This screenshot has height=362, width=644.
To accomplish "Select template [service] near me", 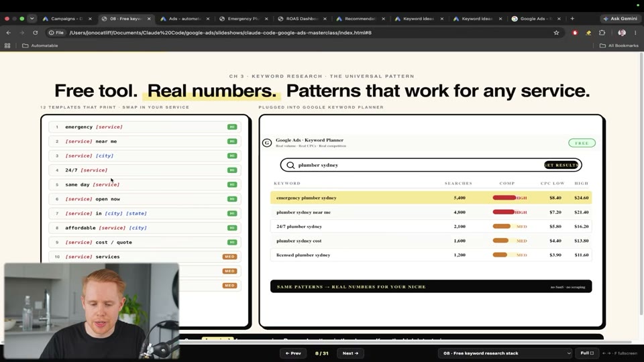I will click(x=145, y=141).
